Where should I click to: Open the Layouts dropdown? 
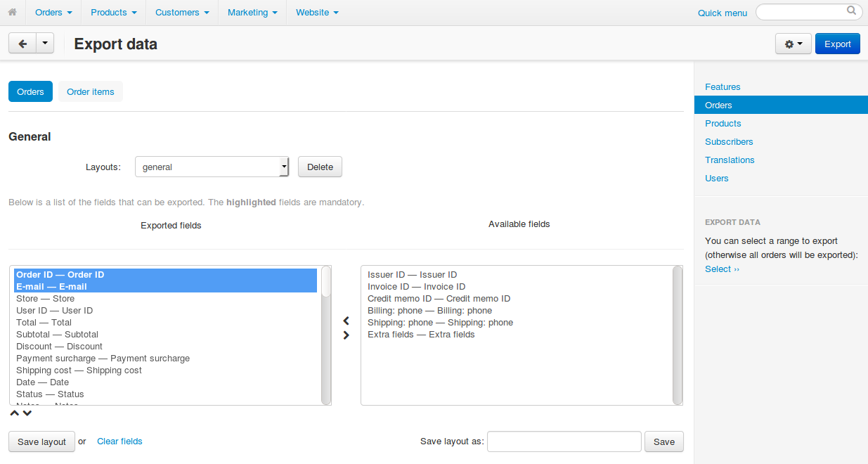point(212,167)
